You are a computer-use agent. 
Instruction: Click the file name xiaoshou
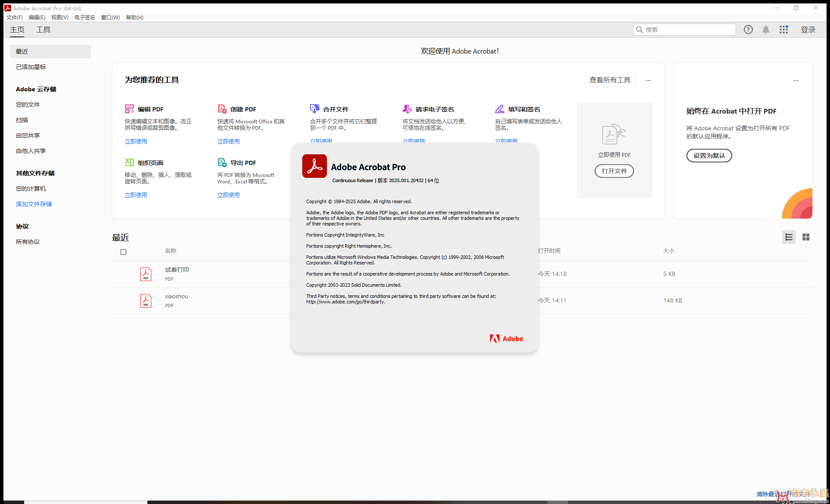177,296
